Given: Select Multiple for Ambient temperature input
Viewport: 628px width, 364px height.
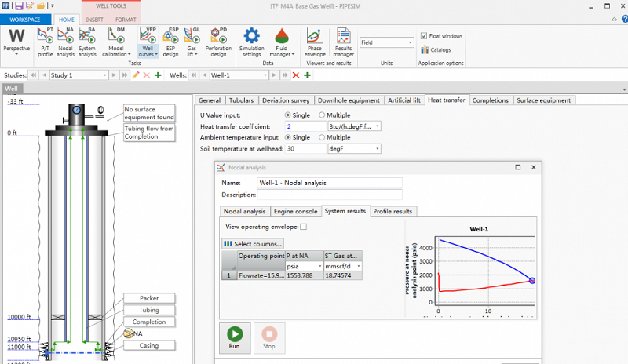Looking at the screenshot, I should click(322, 137).
